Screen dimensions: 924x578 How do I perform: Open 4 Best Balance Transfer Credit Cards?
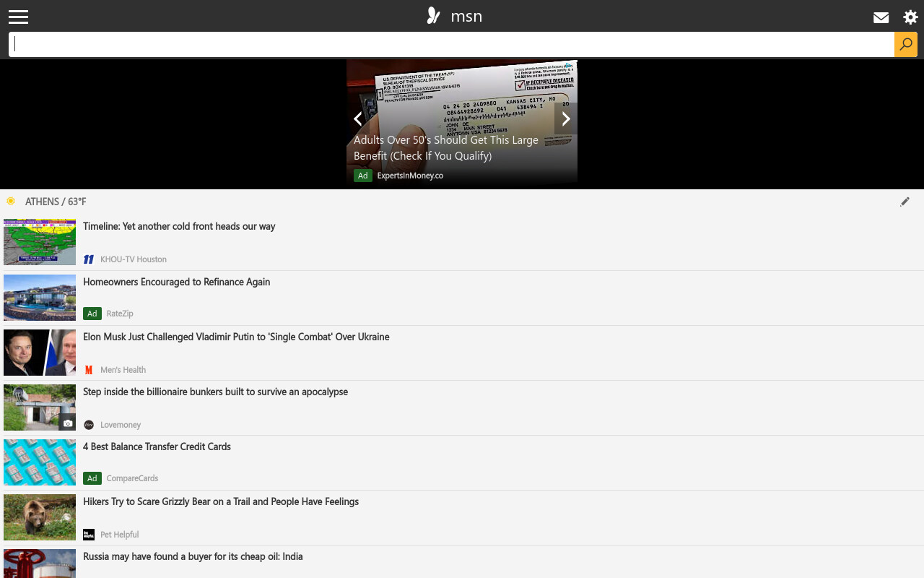click(157, 447)
